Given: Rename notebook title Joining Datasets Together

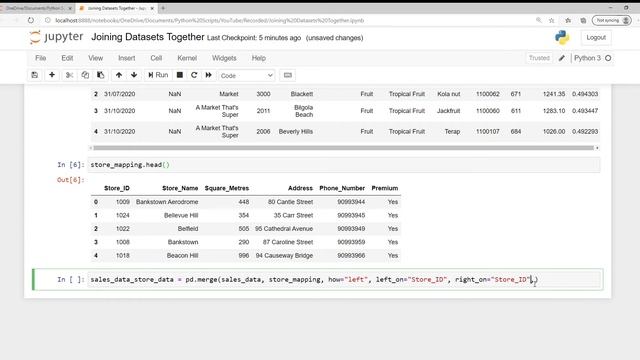Looking at the screenshot, I should click(x=147, y=37).
